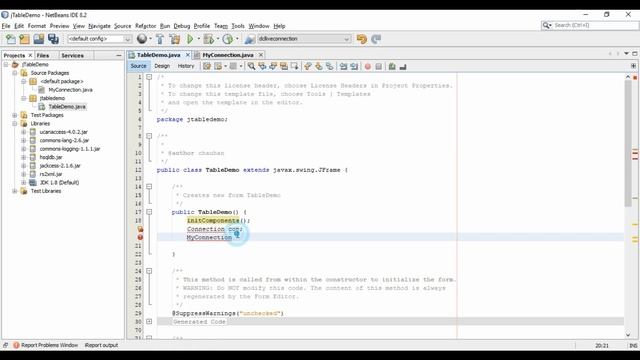The image size is (640, 360).
Task: Switch to MyConnection.java editor tab
Action: pyautogui.click(x=228, y=55)
